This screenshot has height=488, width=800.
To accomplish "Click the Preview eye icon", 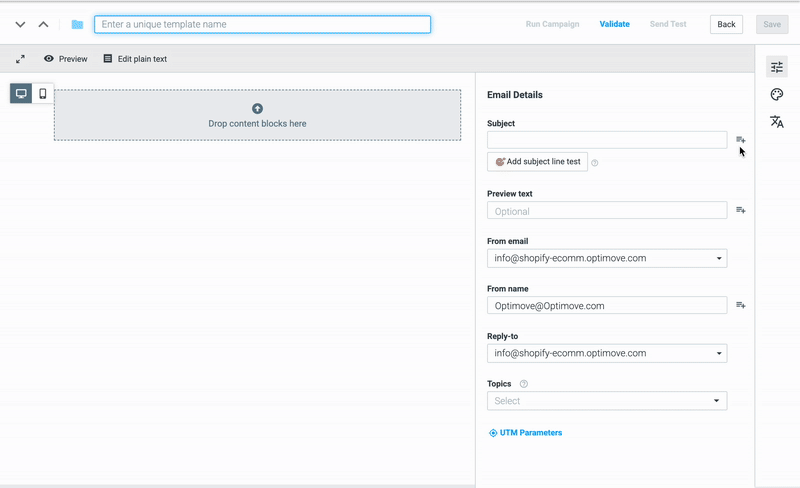I will [48, 59].
